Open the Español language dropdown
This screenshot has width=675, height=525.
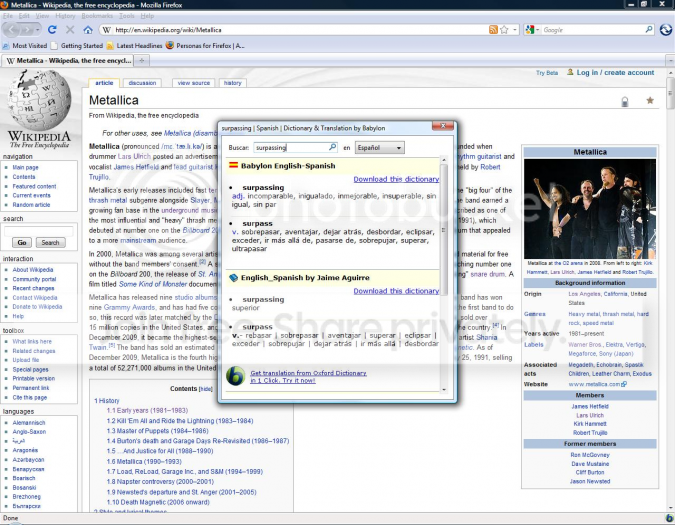(x=380, y=148)
